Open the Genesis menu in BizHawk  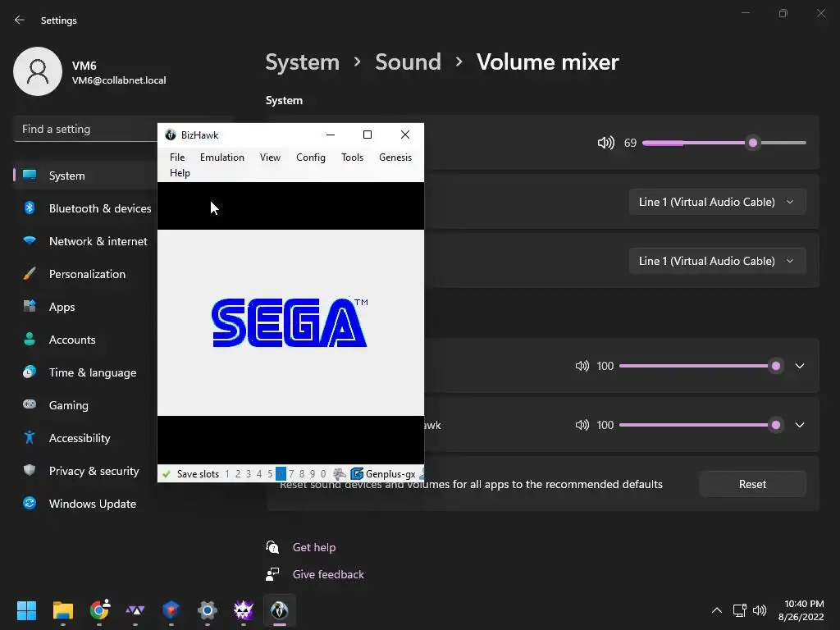point(395,157)
